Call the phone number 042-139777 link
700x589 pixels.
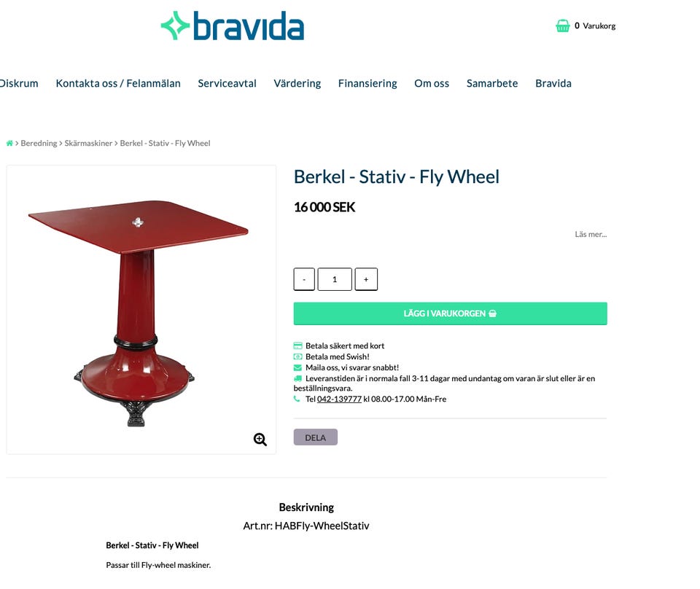click(339, 399)
